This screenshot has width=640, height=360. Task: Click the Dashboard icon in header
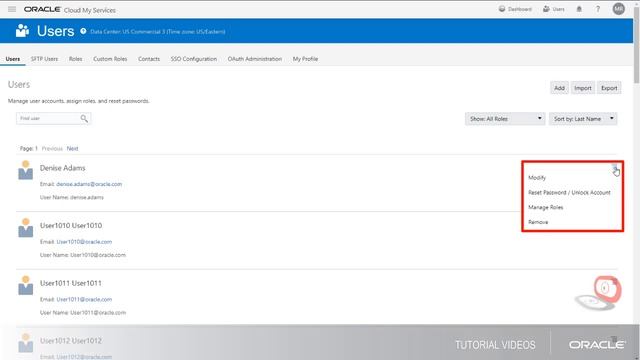pos(502,9)
